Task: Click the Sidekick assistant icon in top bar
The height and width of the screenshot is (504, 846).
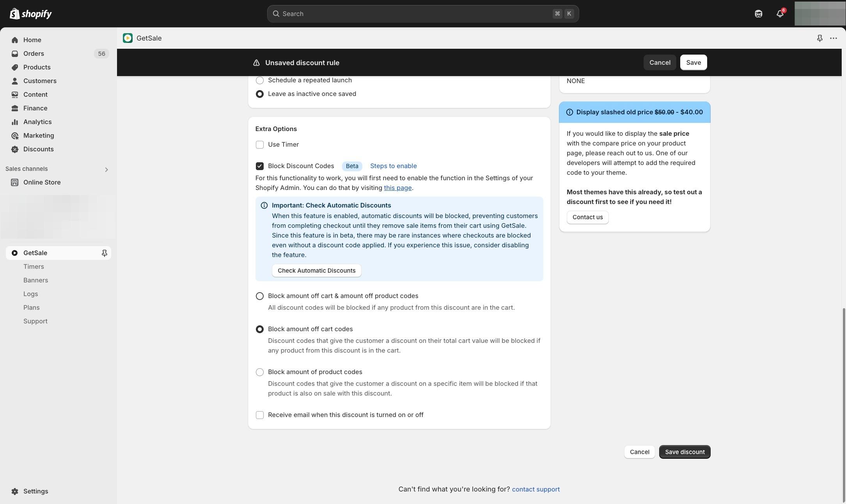Action: [758, 14]
